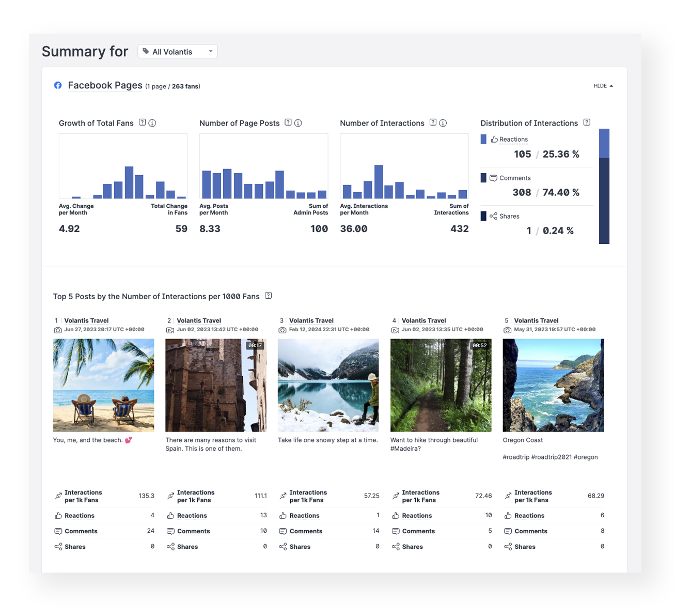Click the 'Take life one snowy step' caption
The width and height of the screenshot is (675, 616).
(x=328, y=440)
